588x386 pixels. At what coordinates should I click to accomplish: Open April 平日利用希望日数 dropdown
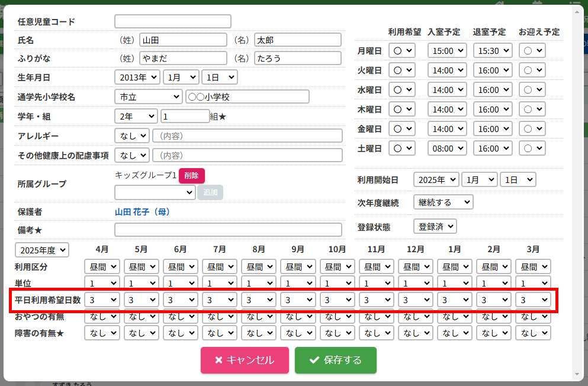click(102, 300)
